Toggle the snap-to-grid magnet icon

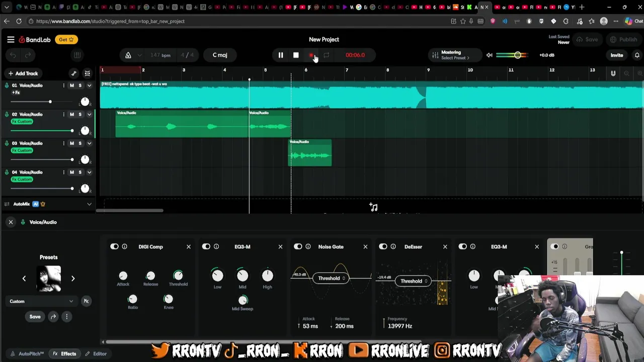click(x=613, y=73)
